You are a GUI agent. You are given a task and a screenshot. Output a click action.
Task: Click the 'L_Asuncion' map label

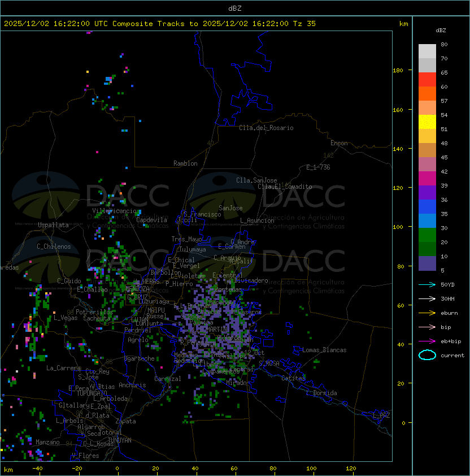[257, 220]
